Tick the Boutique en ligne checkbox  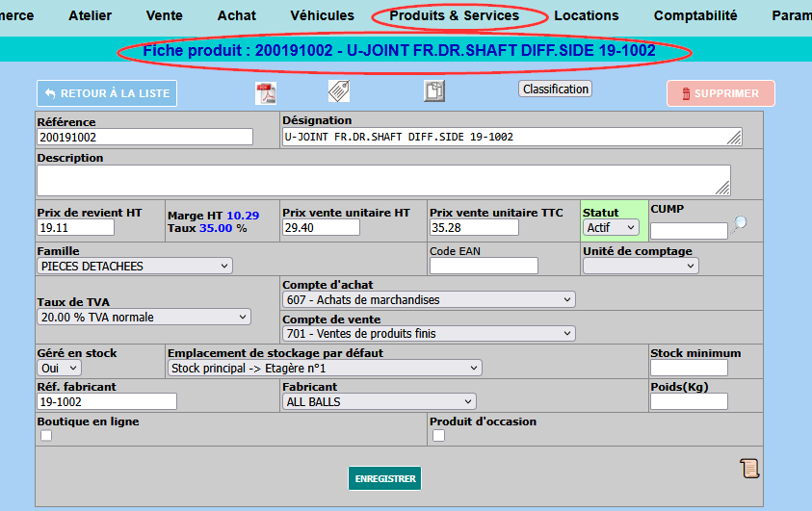[x=46, y=436]
